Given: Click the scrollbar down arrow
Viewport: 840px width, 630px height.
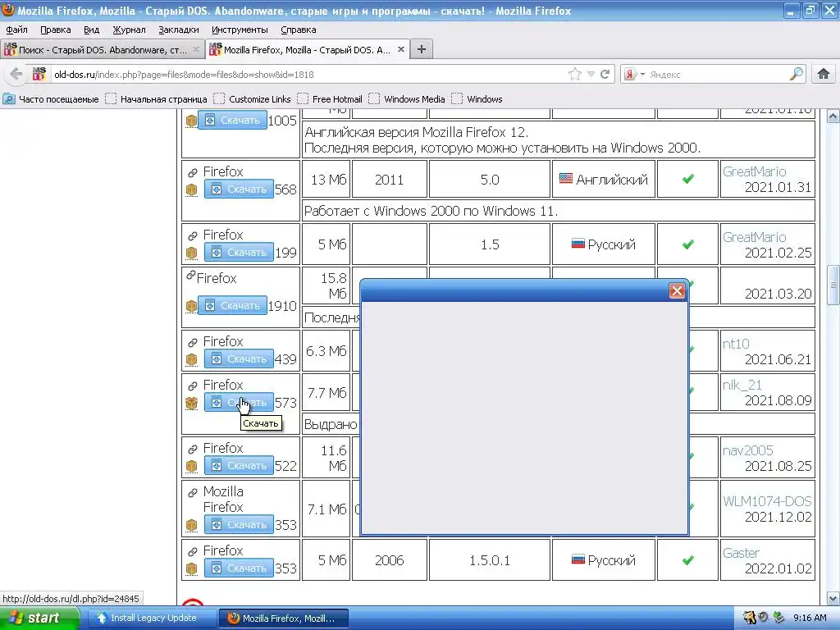Looking at the screenshot, I should pyautogui.click(x=833, y=598).
